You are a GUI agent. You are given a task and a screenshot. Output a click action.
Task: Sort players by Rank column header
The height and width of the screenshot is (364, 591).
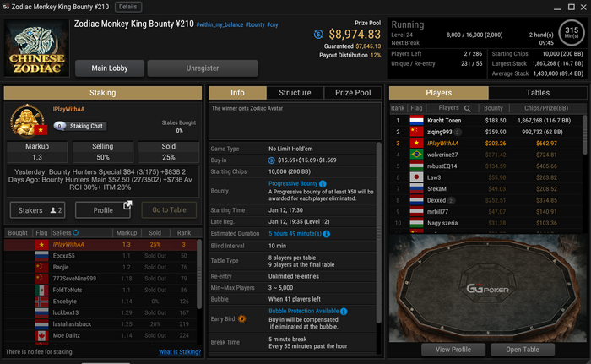(x=398, y=108)
